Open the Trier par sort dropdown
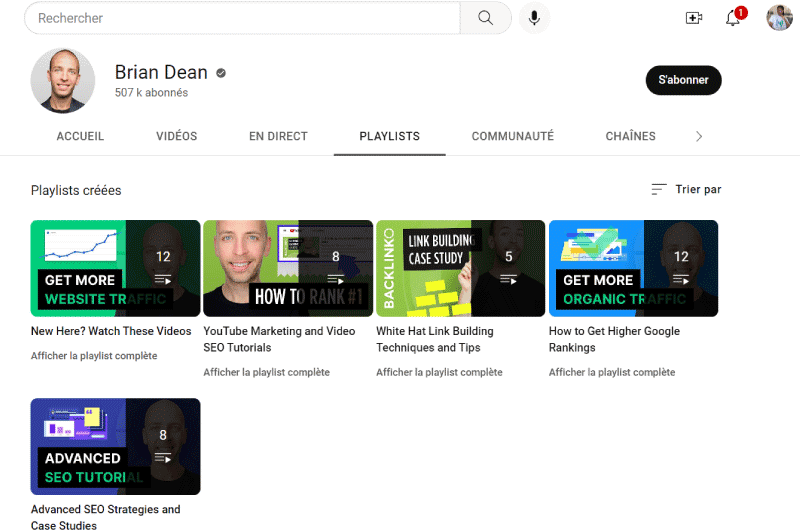Screen dimensions: 800x530 click(x=686, y=189)
